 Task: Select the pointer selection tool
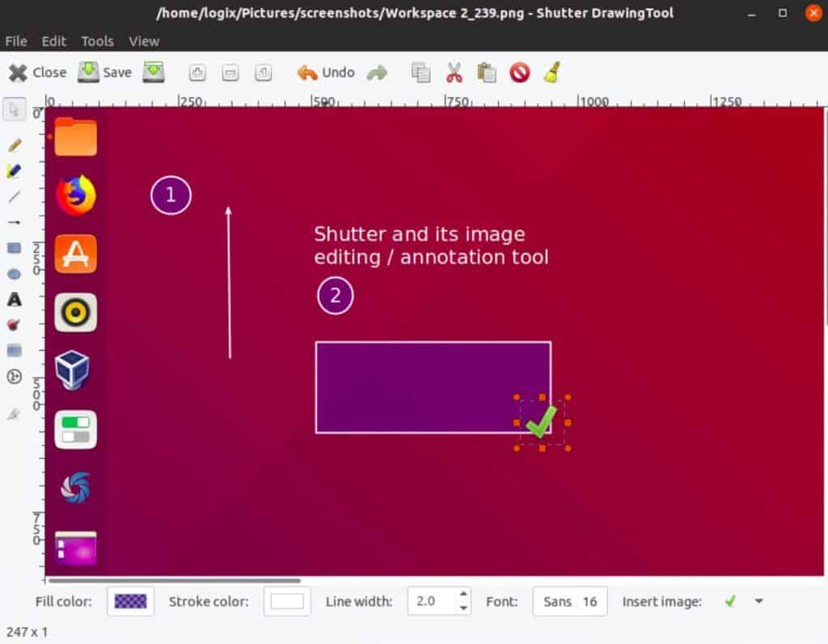pos(15,110)
